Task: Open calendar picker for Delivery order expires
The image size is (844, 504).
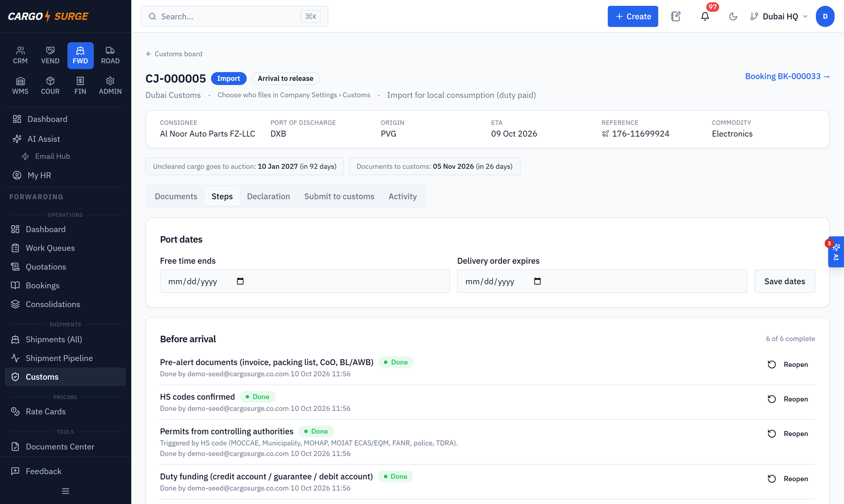Action: (537, 281)
